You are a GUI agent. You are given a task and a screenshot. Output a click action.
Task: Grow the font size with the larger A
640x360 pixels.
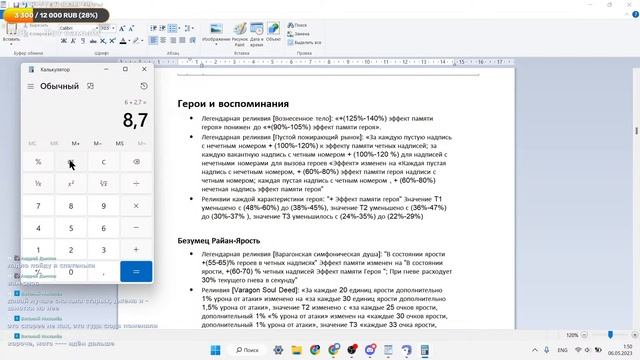(122, 29)
